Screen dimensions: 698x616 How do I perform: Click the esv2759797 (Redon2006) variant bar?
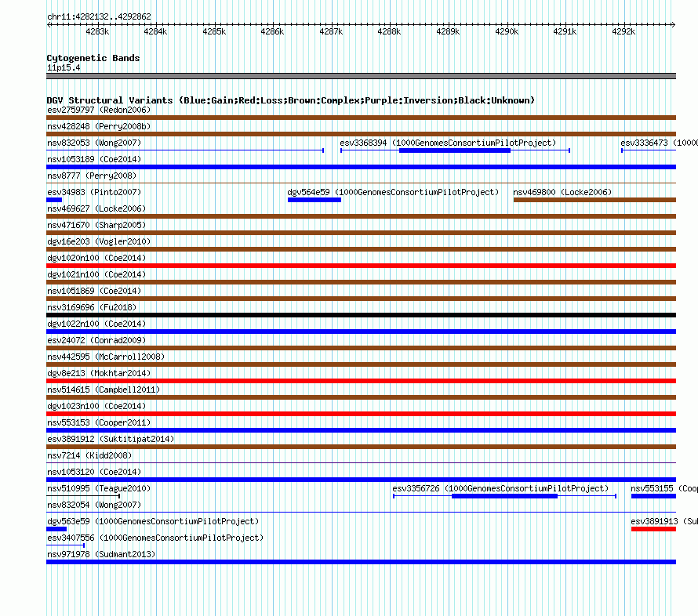click(361, 118)
